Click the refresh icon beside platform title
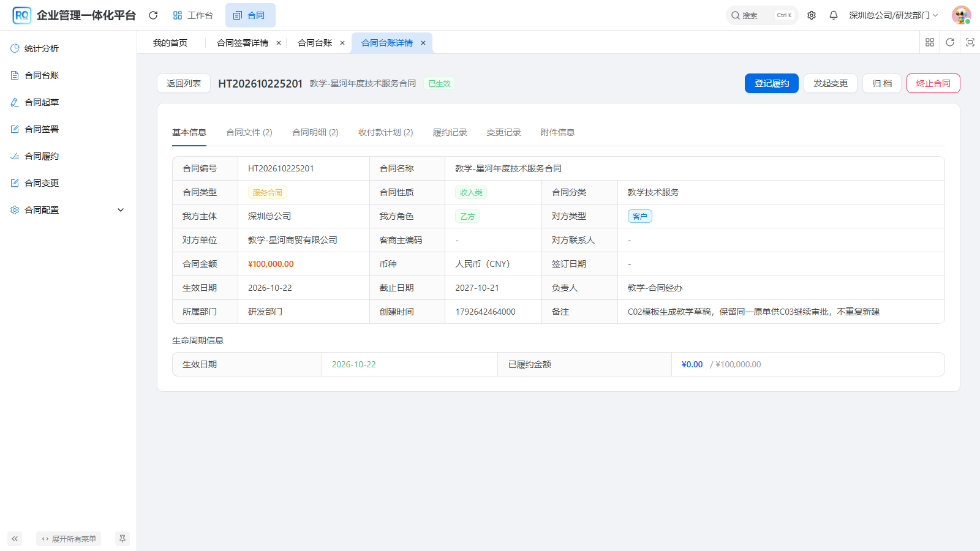This screenshot has width=980, height=551. [153, 15]
